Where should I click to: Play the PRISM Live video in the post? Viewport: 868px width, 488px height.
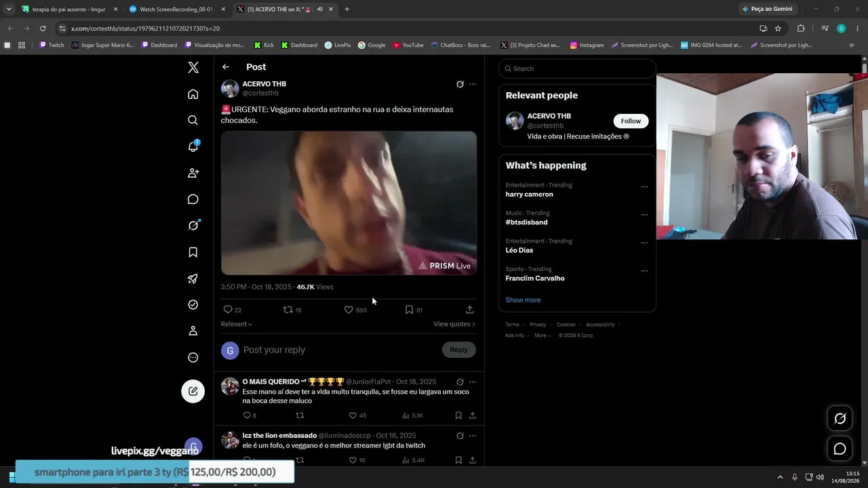tap(349, 203)
